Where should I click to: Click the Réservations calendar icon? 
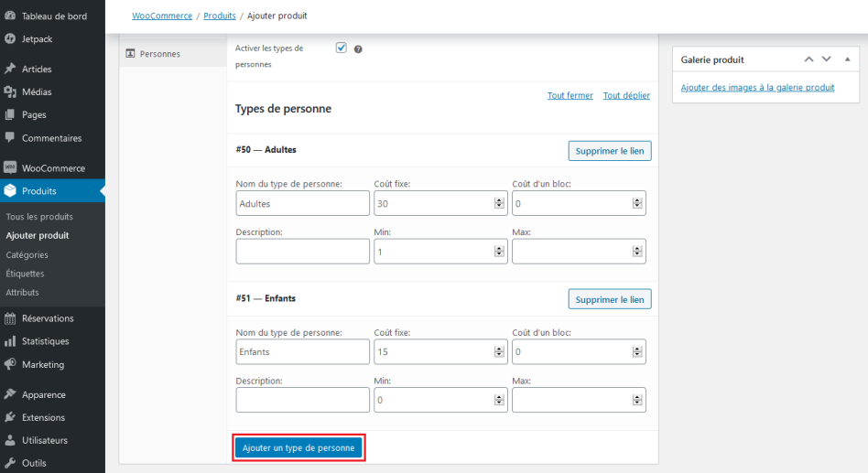click(x=10, y=318)
